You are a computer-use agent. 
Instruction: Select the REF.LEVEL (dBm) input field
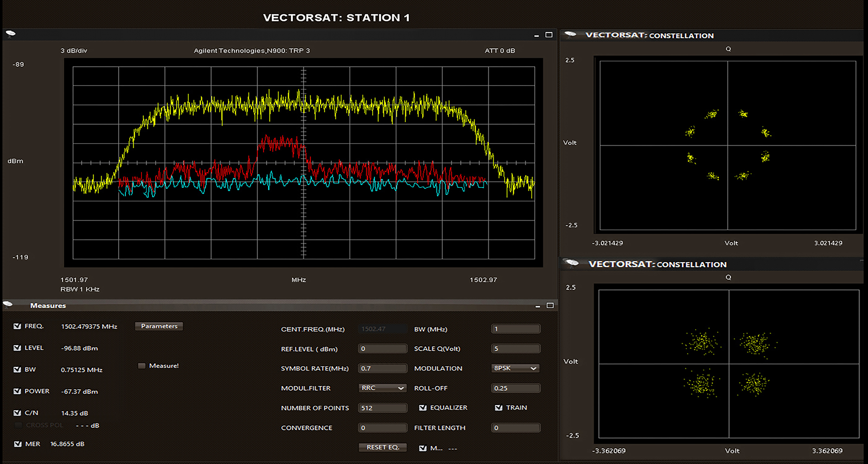pos(382,349)
